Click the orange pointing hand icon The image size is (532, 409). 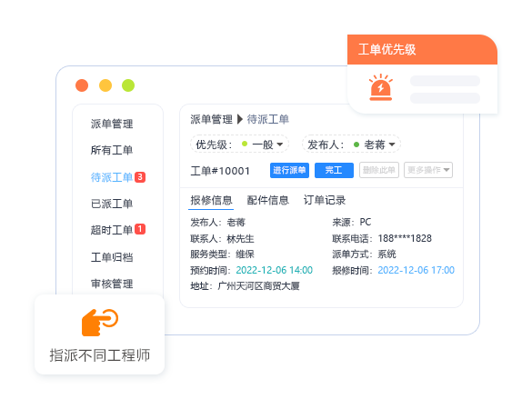100,322
